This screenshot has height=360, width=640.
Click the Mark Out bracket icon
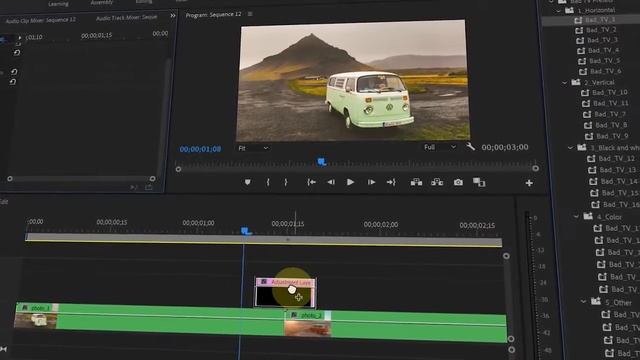click(x=286, y=182)
